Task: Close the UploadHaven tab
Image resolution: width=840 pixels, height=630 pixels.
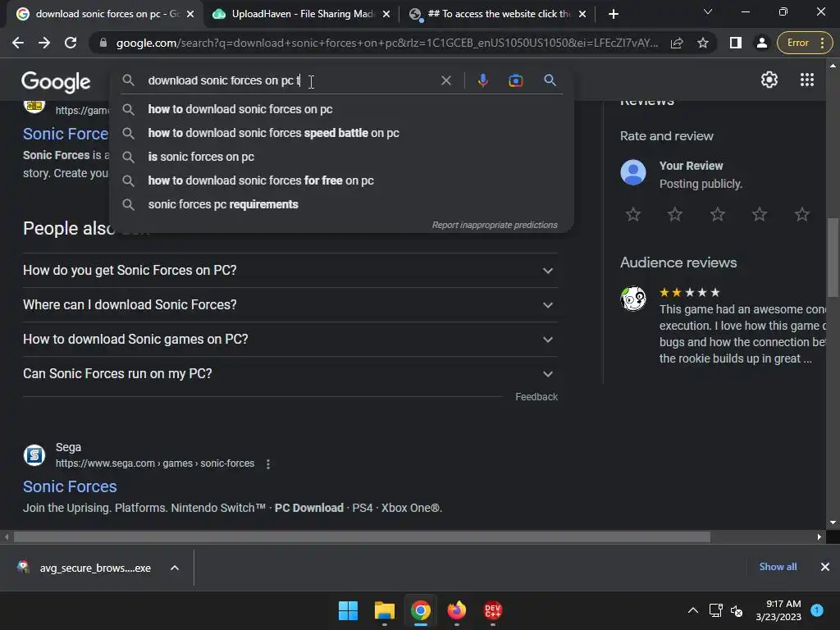Action: [386, 14]
